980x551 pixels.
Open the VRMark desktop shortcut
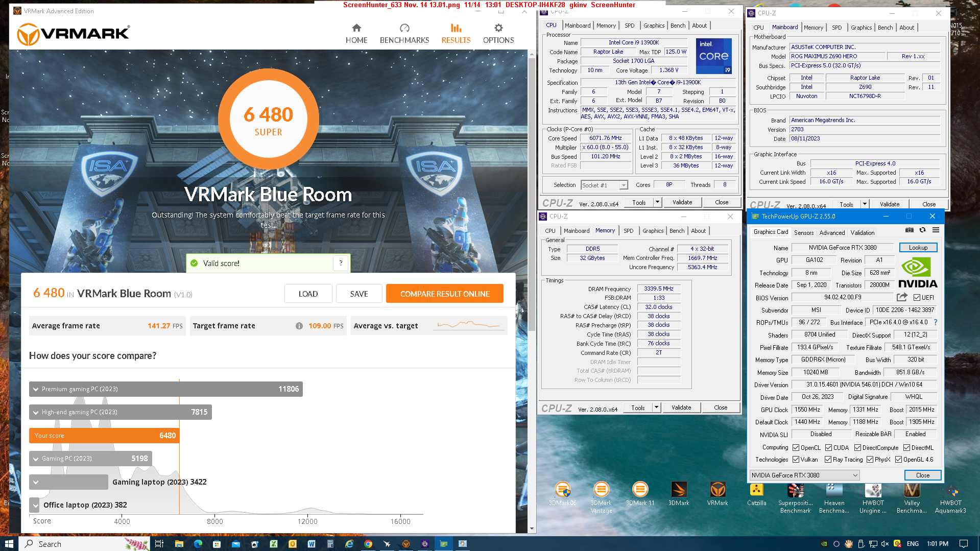point(718,494)
